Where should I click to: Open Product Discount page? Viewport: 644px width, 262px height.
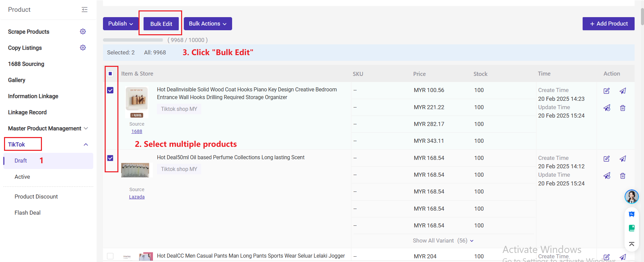36,196
